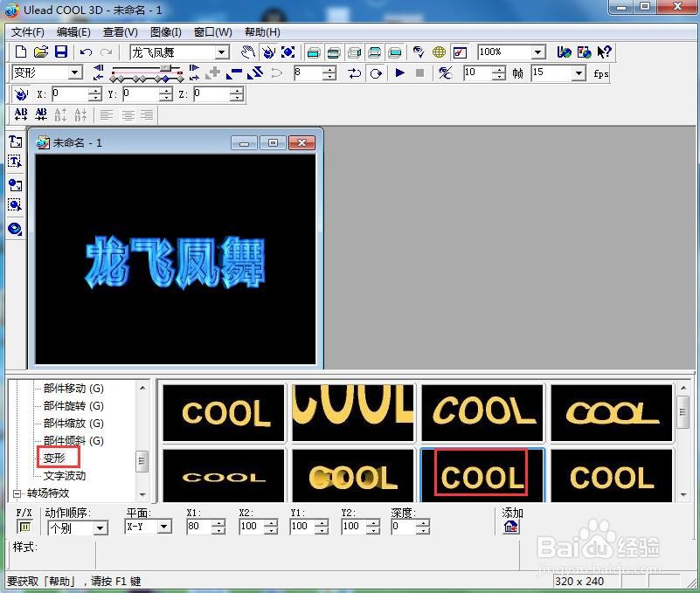Choose the second bevel face icon

click(334, 52)
